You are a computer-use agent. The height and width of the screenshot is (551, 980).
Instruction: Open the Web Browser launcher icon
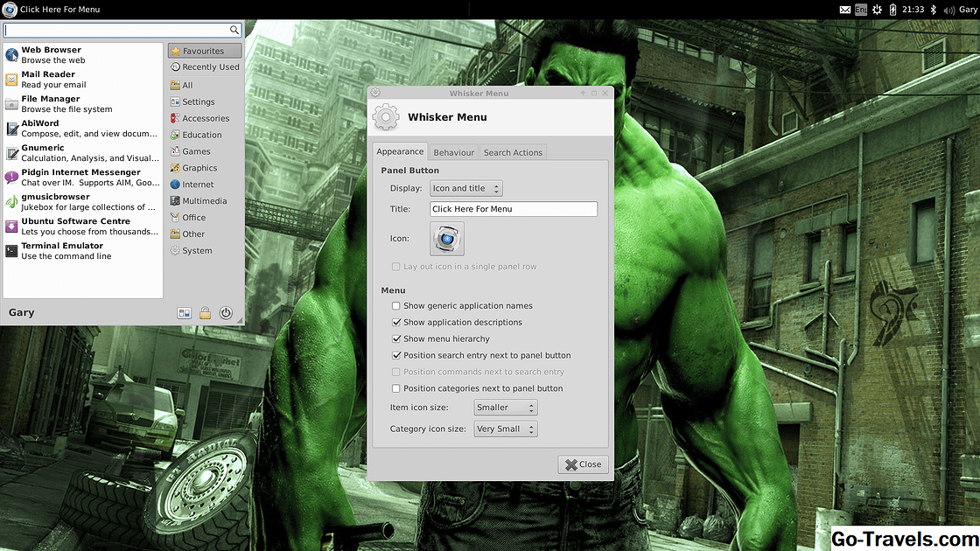(11, 55)
